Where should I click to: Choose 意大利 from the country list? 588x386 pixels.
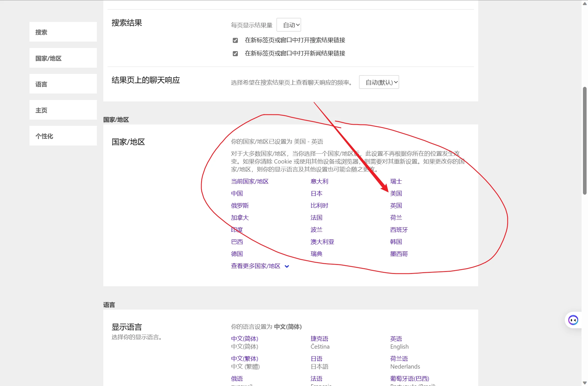tap(319, 181)
